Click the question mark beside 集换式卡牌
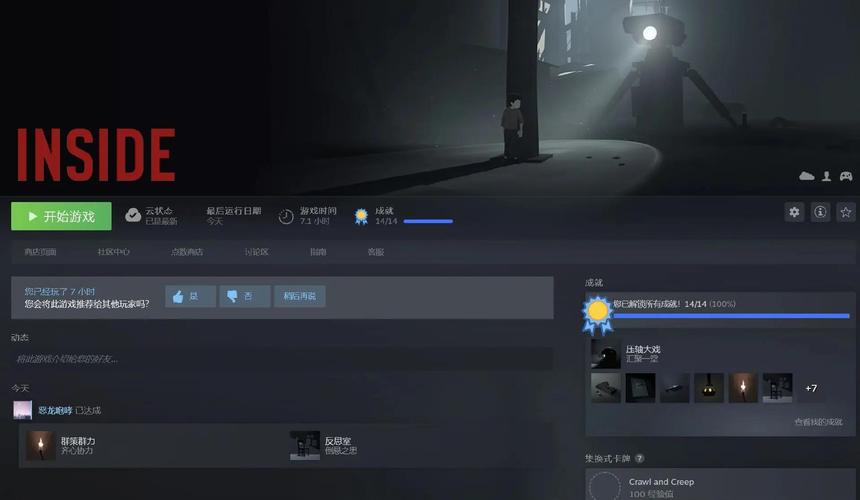The width and height of the screenshot is (860, 500). (x=640, y=458)
